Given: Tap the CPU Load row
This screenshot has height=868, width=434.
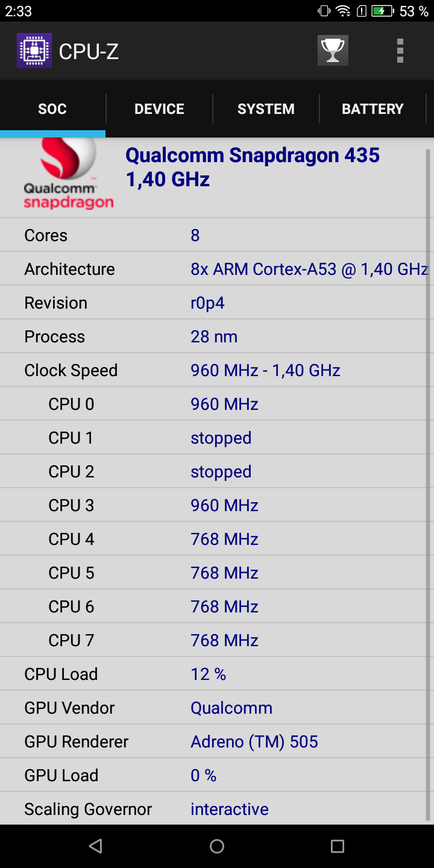Looking at the screenshot, I should [x=213, y=674].
